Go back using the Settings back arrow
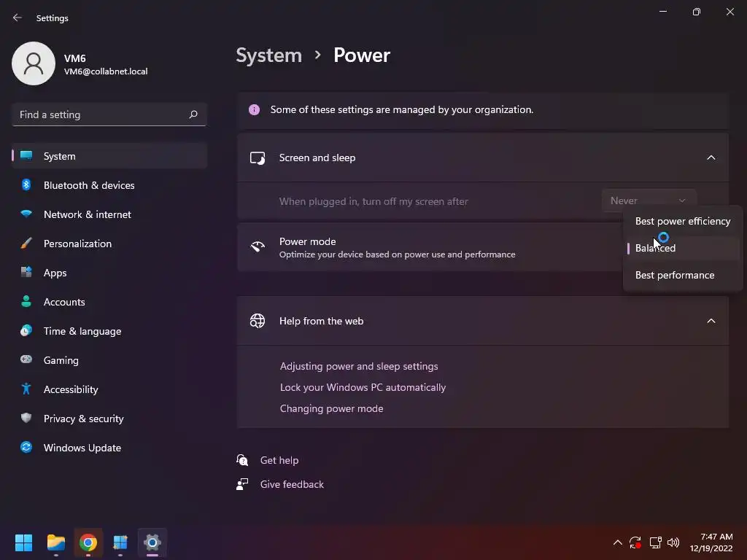Viewport: 747px width, 560px height. 18,17
